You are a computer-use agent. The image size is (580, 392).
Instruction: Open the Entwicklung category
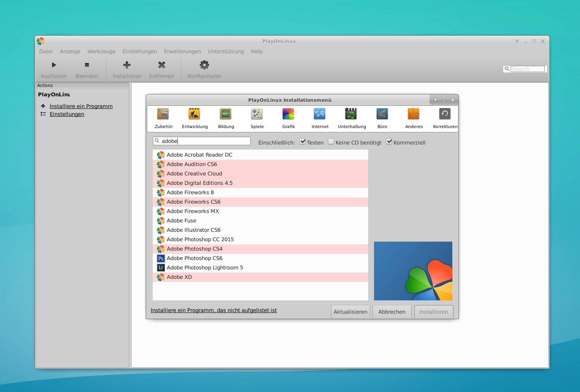pyautogui.click(x=195, y=118)
